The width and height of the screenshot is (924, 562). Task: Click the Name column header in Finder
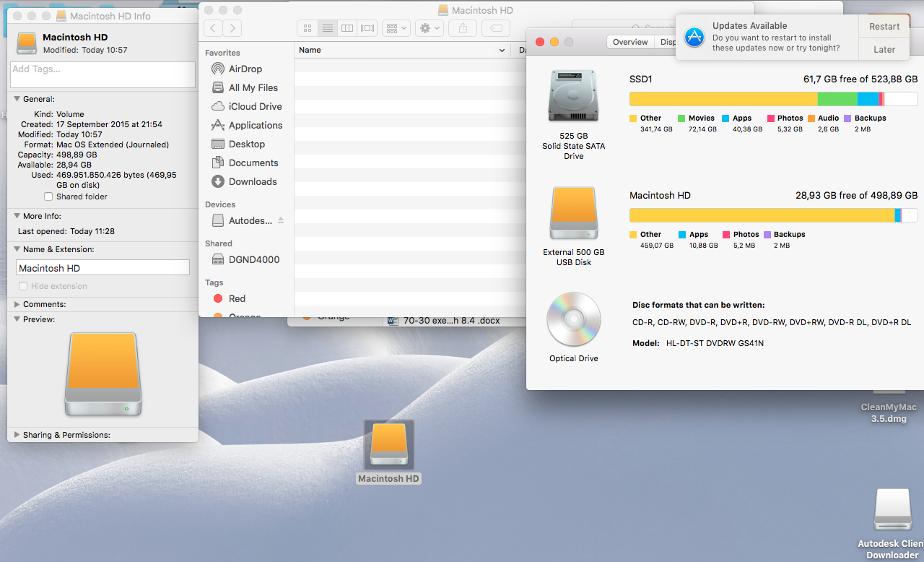402,51
